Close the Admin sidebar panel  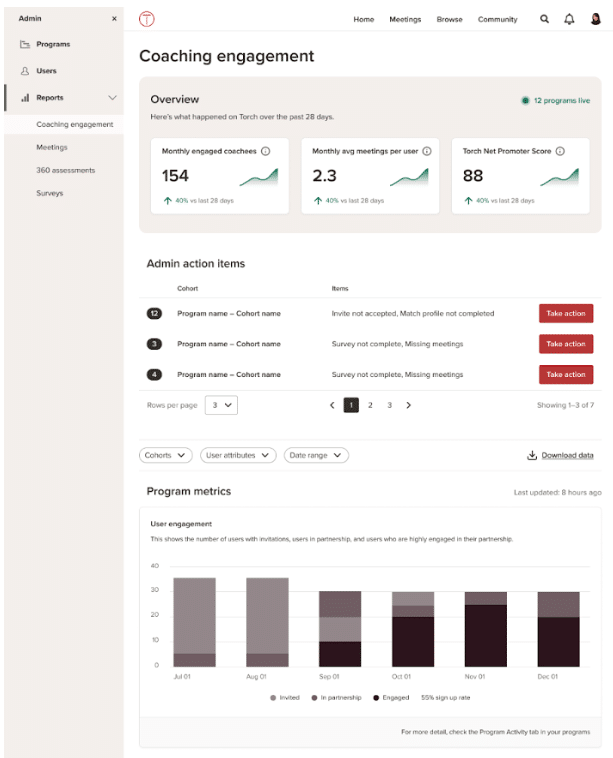pyautogui.click(x=113, y=19)
